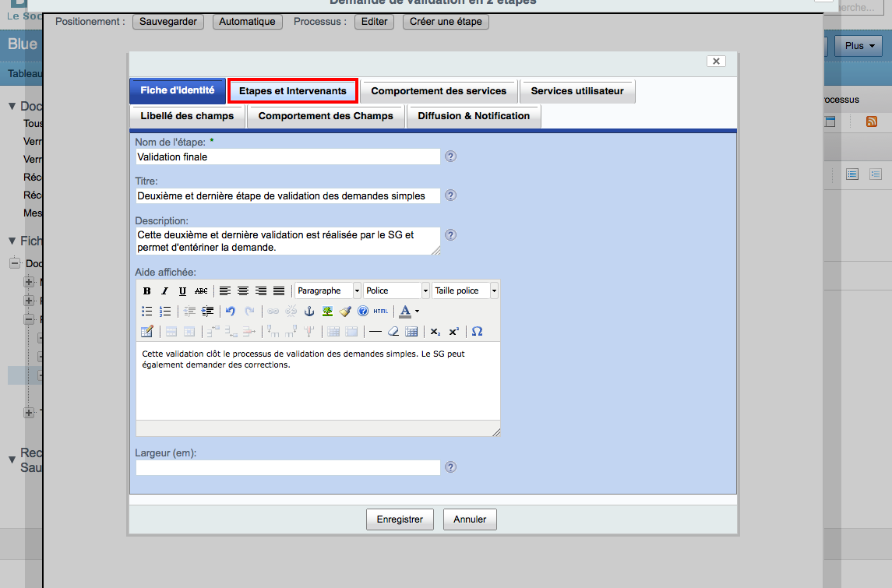Image resolution: width=892 pixels, height=588 pixels.
Task: Toggle bold formatting in the editor
Action: pos(146,290)
